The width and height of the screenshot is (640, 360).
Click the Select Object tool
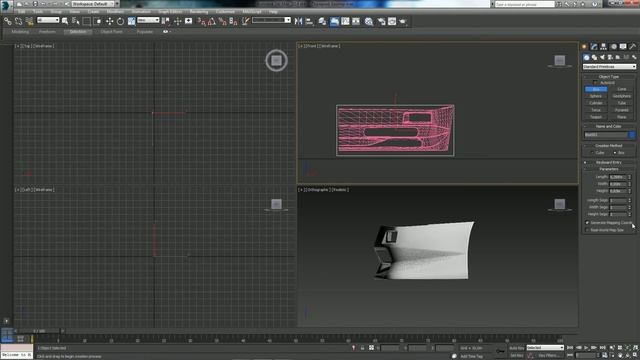pos(65,21)
